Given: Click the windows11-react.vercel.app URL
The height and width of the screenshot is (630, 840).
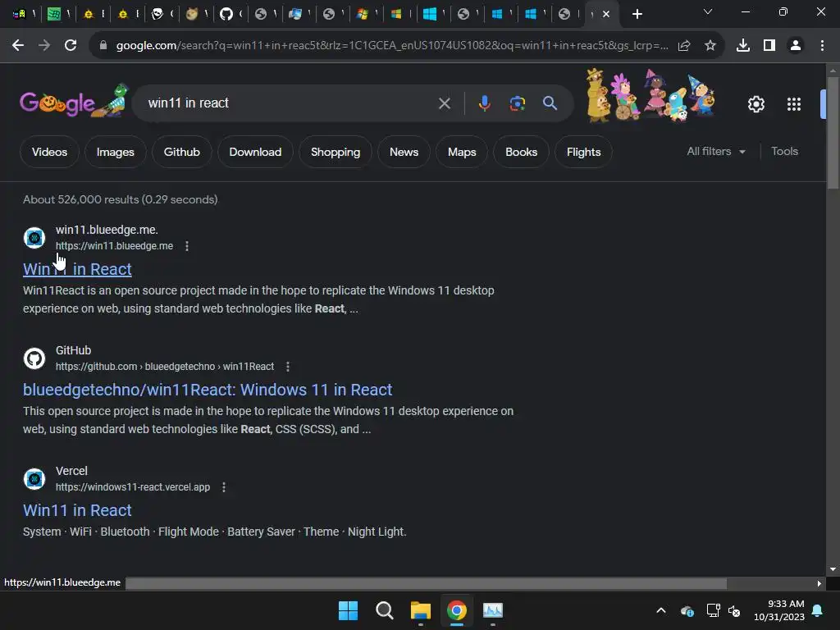Looking at the screenshot, I should [x=133, y=487].
